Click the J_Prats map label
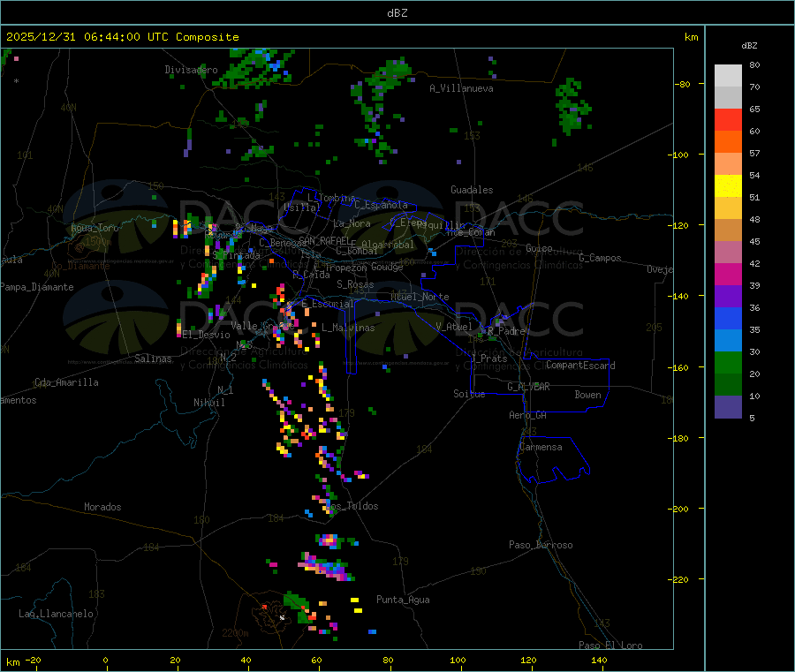Image resolution: width=795 pixels, height=672 pixels. [488, 358]
